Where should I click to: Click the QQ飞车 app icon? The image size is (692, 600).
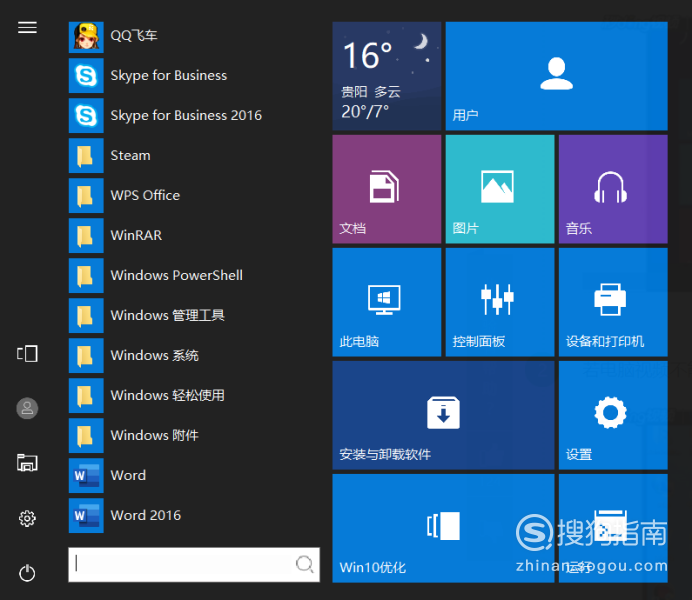(x=86, y=37)
